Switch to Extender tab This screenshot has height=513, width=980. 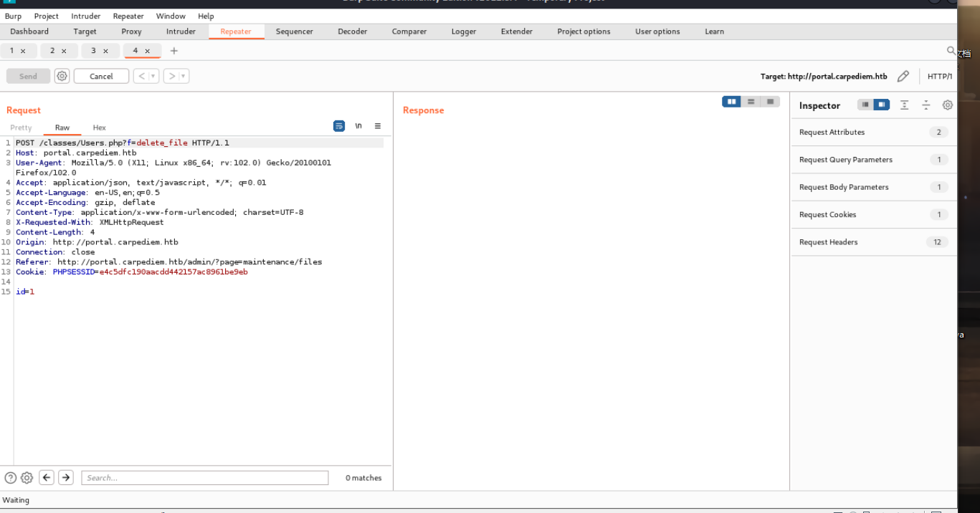(x=517, y=32)
